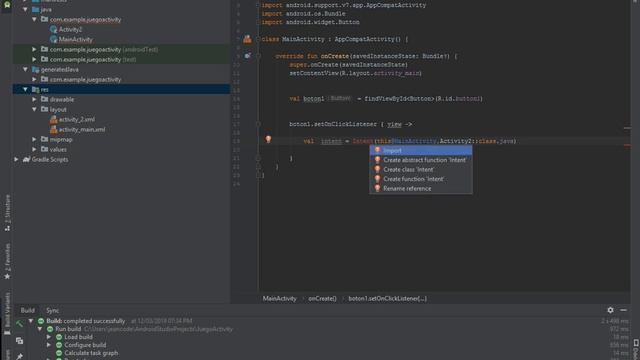
Task: Expand the Configure build node arrow
Action: coord(49,345)
